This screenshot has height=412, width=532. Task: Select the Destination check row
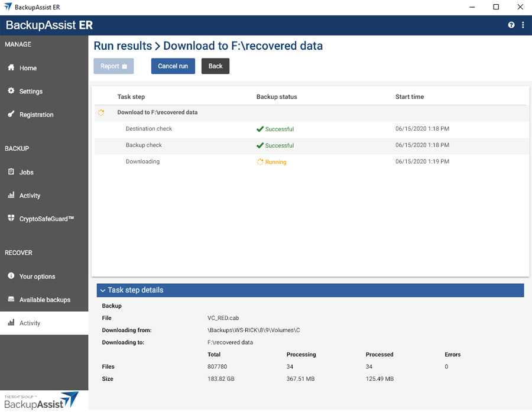[310, 129]
